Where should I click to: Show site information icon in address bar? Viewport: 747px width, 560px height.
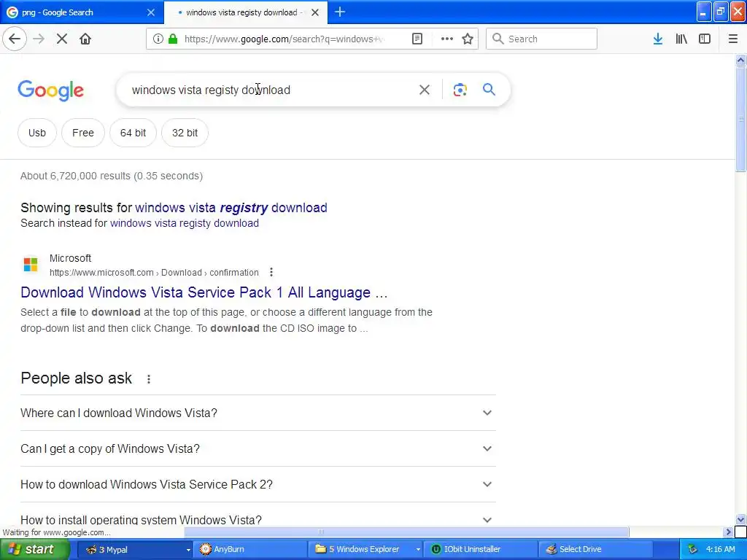158,39
